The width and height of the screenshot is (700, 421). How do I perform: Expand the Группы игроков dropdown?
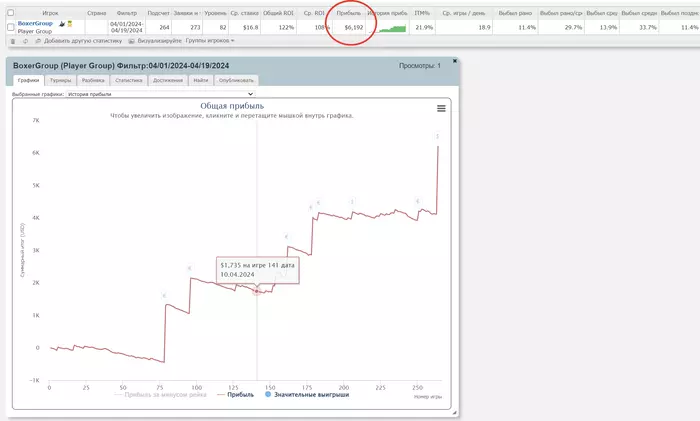(210, 41)
